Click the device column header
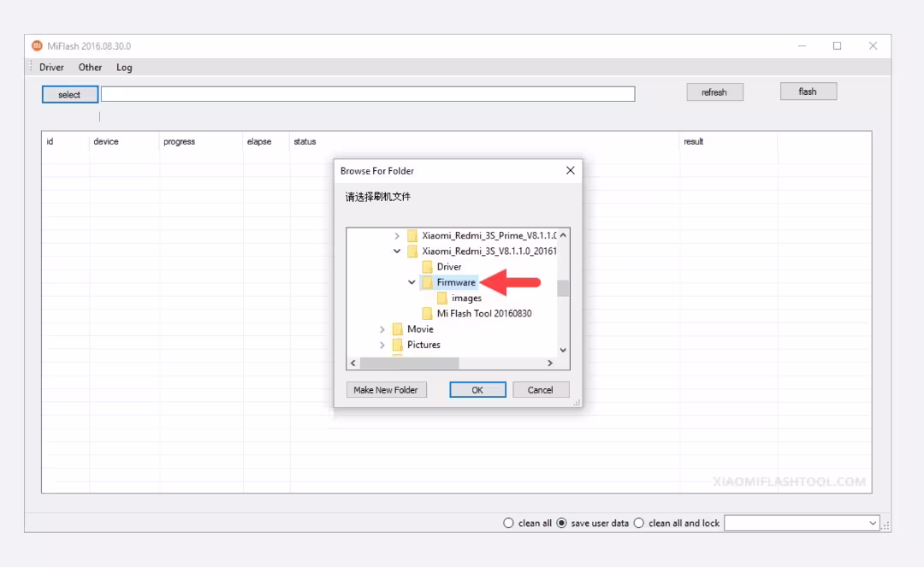 click(106, 141)
